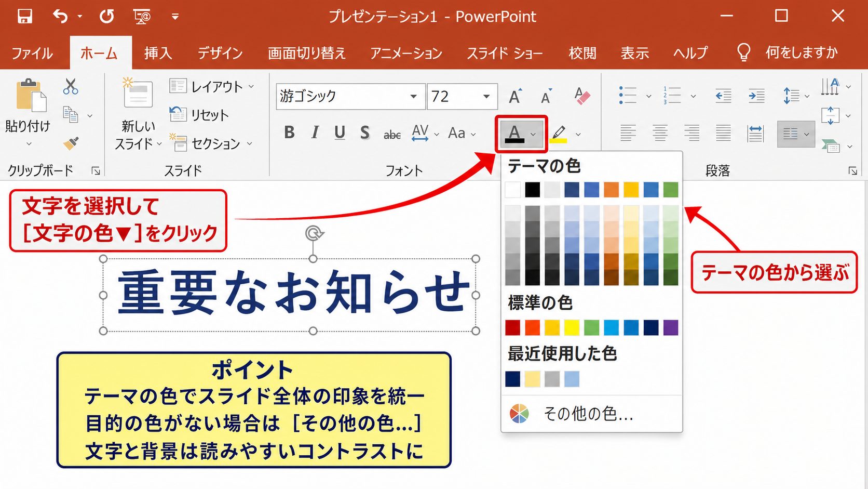Switch to Slide Show (スライド ショー) tab

[505, 53]
